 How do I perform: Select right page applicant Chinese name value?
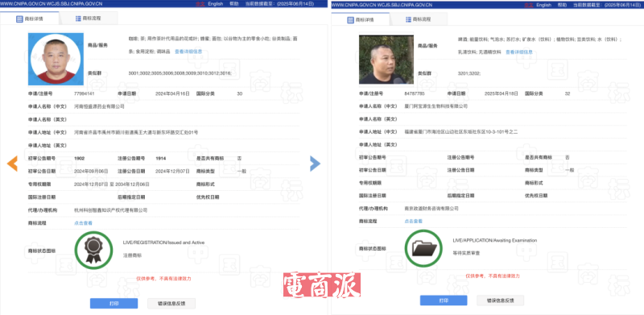click(436, 106)
